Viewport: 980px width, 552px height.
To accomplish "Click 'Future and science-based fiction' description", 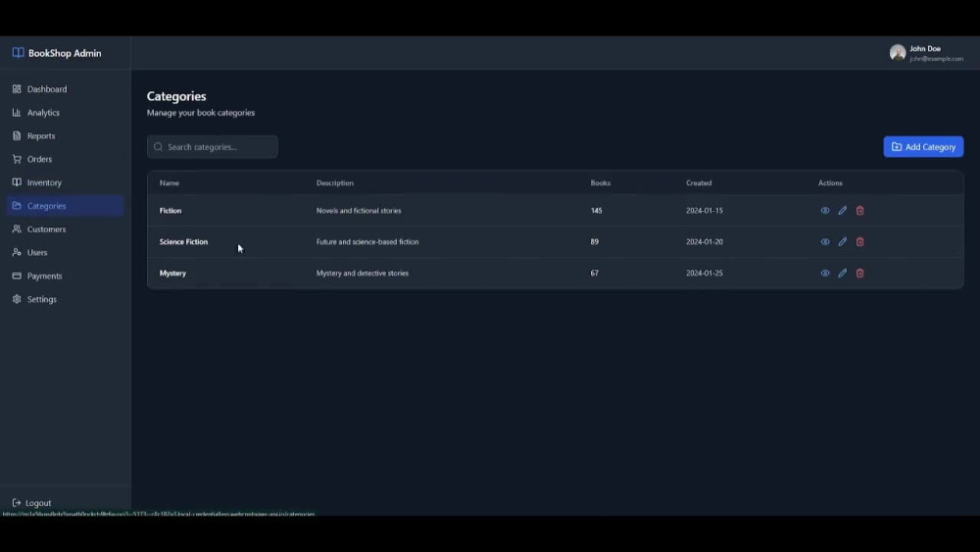I will [367, 242].
